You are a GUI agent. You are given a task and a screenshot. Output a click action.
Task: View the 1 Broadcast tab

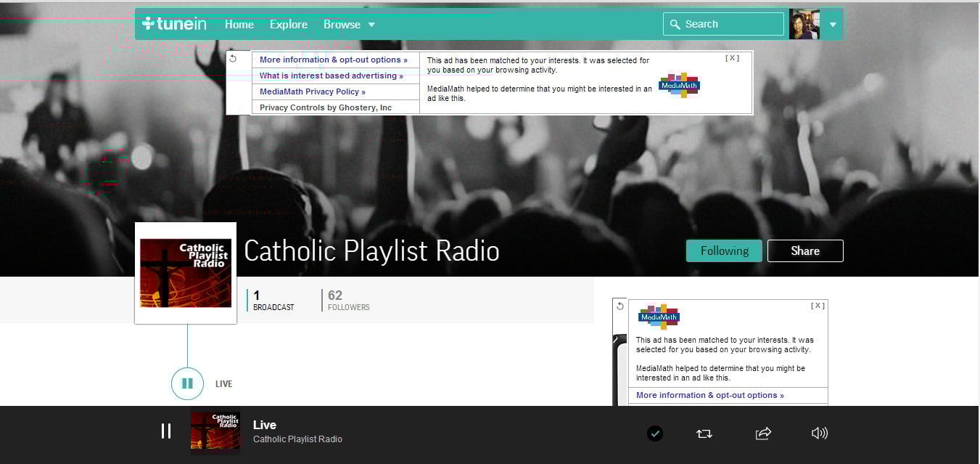pos(273,300)
